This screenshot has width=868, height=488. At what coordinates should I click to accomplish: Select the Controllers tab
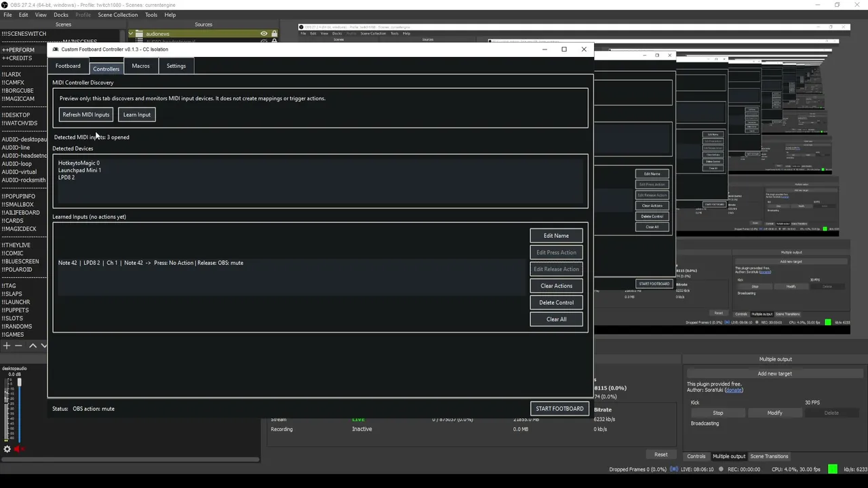(106, 68)
